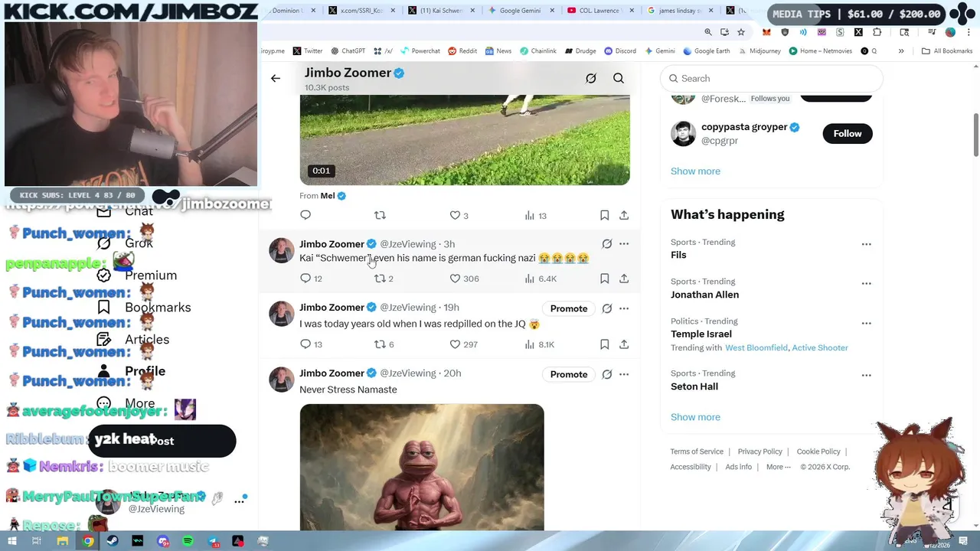The height and width of the screenshot is (551, 980).
Task: Switch to the james lindsay Google tab
Action: pos(681,11)
